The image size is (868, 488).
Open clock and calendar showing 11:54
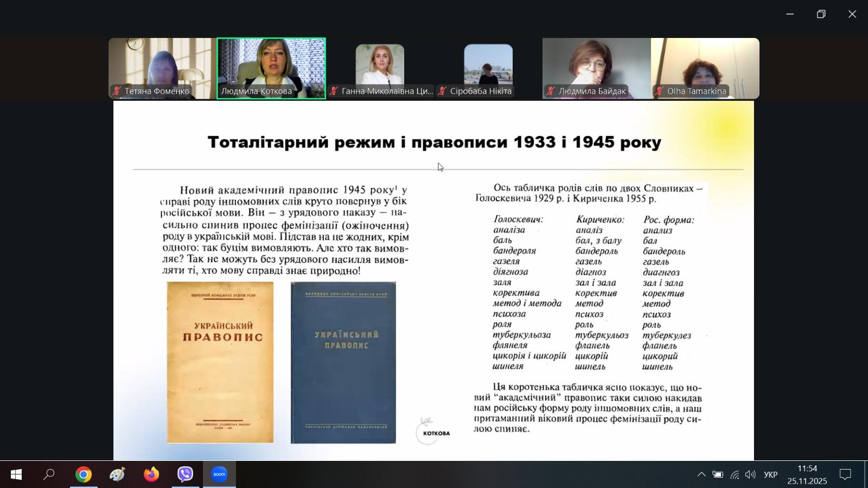(x=807, y=475)
